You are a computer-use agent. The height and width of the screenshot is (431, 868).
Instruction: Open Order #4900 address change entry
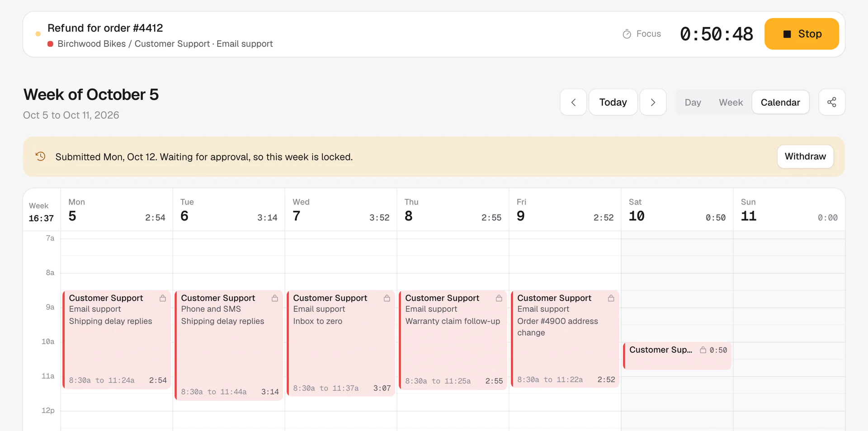coord(565,339)
